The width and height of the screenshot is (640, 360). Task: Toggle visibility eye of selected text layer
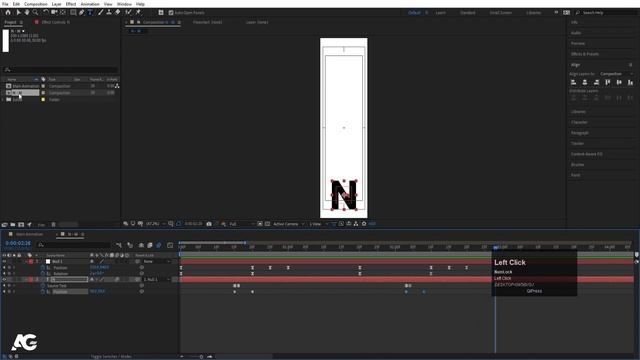4,280
